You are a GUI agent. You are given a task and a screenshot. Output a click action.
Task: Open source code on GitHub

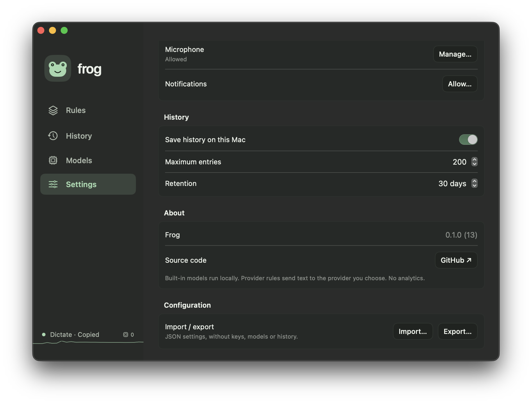pos(456,260)
